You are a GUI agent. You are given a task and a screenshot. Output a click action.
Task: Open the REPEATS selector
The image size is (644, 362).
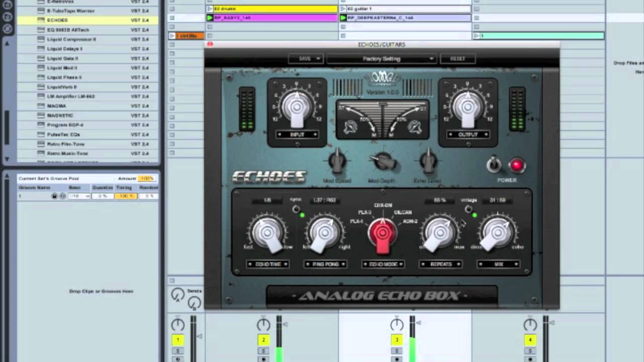click(x=441, y=264)
